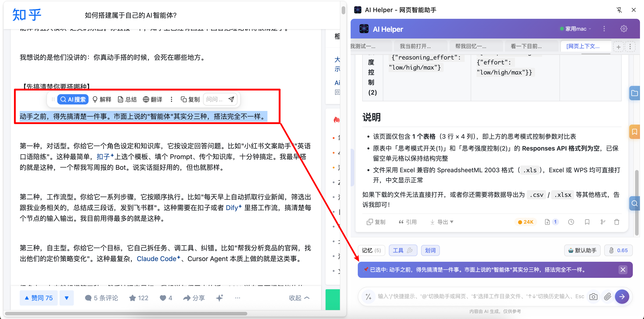Send the quick-ask paper plane icon
Screen dimensions: 644x319
tap(231, 99)
